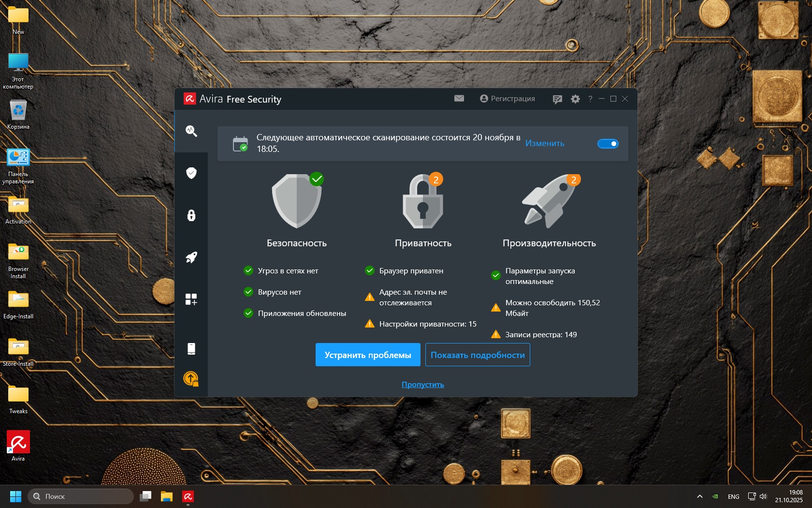Click the Windows taskbar Поиск search field
The width and height of the screenshot is (812, 508).
click(x=81, y=496)
